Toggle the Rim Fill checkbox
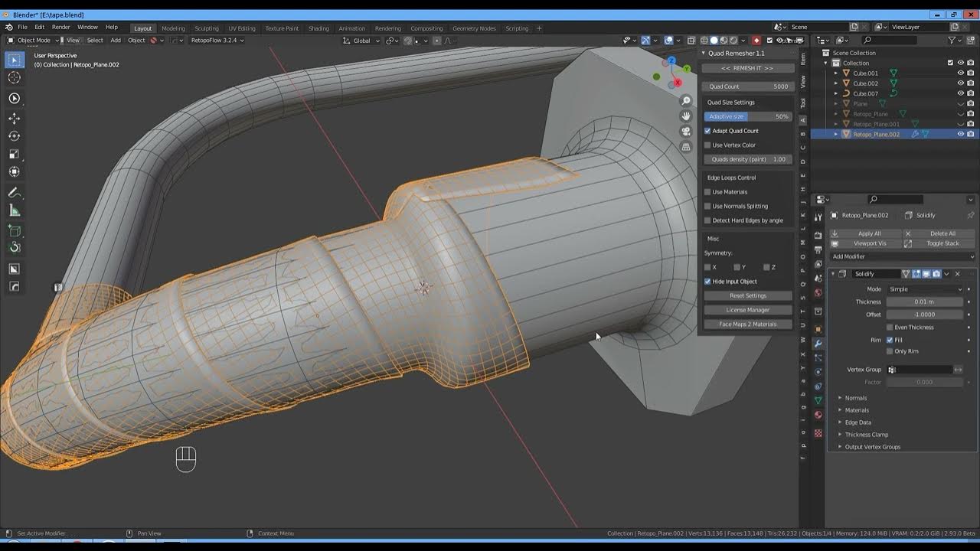The image size is (980, 551). (x=890, y=340)
